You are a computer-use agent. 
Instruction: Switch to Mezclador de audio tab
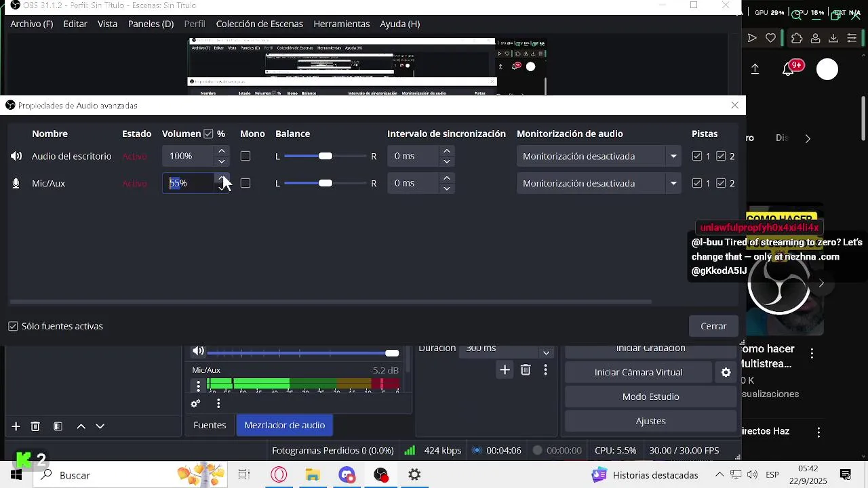click(x=285, y=425)
